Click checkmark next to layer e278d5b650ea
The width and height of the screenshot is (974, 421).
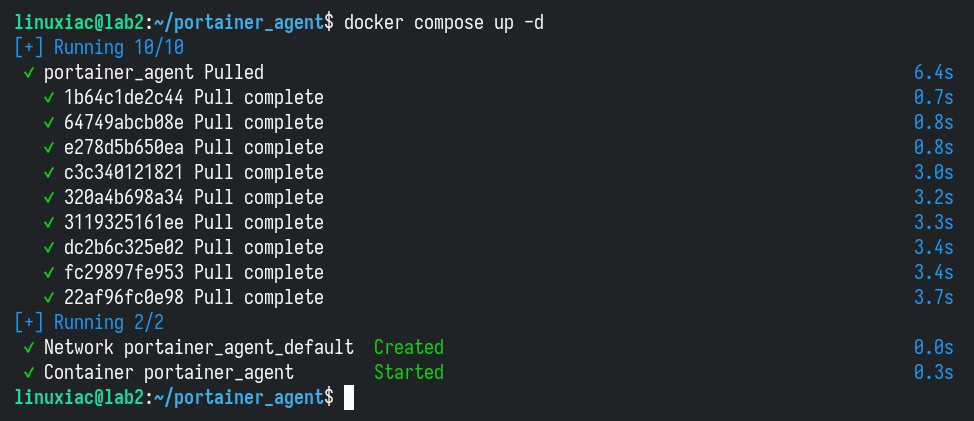(x=49, y=148)
